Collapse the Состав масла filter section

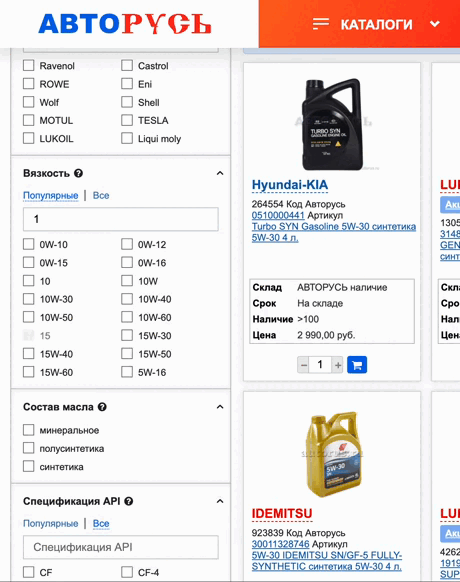click(220, 407)
